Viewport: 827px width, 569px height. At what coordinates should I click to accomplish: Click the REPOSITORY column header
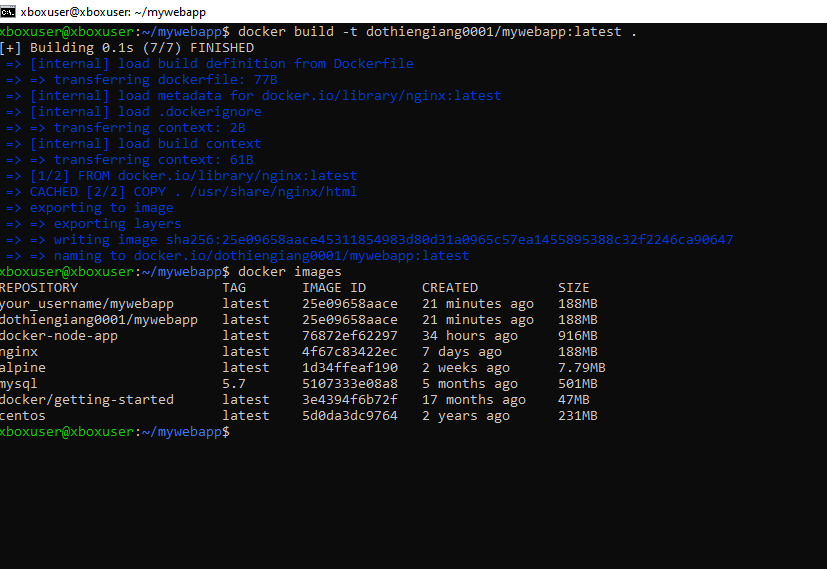(x=39, y=288)
